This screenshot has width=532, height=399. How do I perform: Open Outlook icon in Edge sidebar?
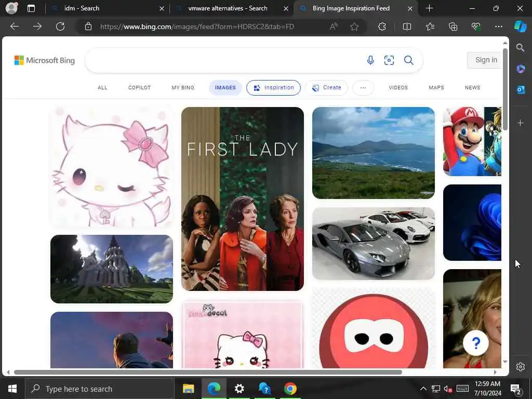(x=521, y=89)
